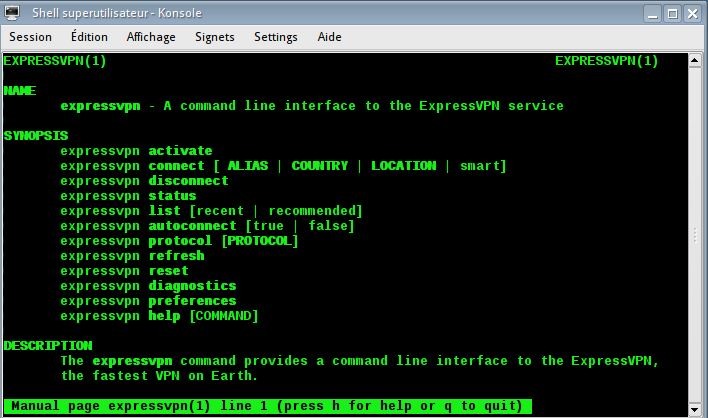The width and height of the screenshot is (708, 418).
Task: Open the Édition menu
Action: (x=89, y=37)
